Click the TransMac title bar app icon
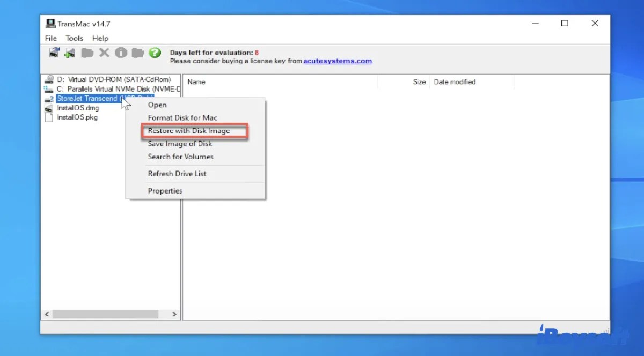Viewport: 644px width, 356px height. (x=50, y=24)
